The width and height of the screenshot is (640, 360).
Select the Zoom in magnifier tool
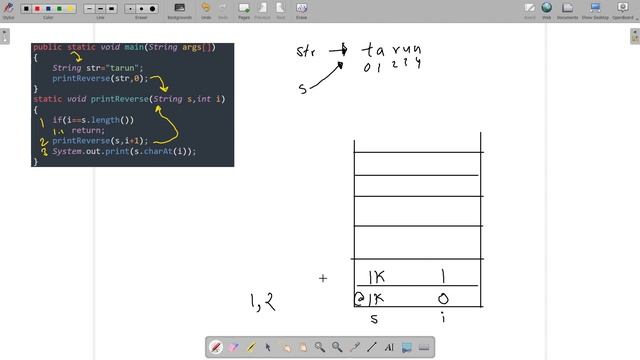coord(320,347)
